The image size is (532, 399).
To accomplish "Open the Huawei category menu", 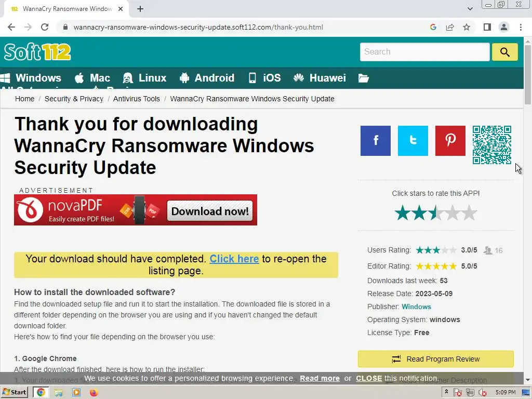I will point(320,78).
